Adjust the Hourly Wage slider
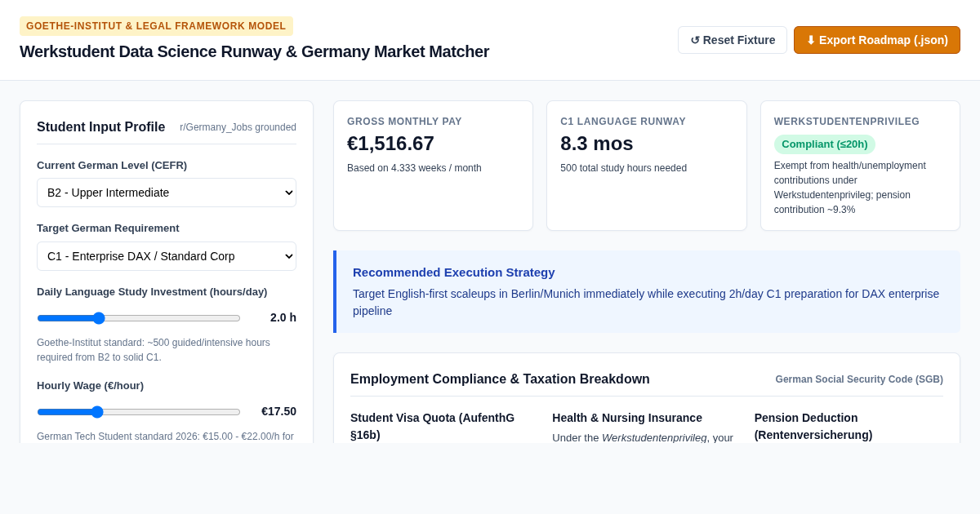The image size is (980, 514). click(x=139, y=412)
